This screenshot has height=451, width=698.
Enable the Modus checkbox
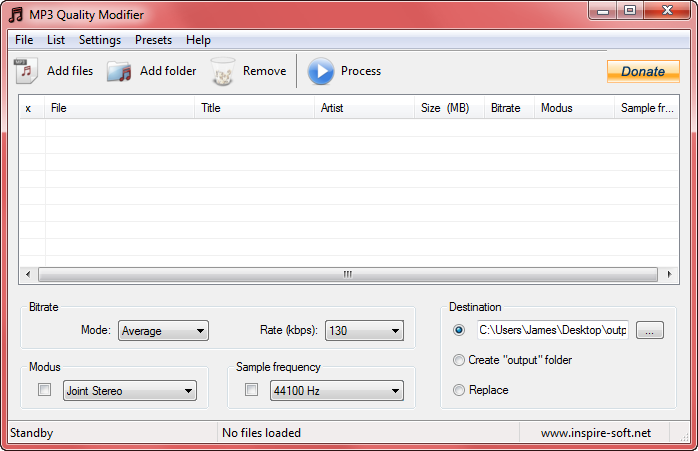[x=45, y=390]
